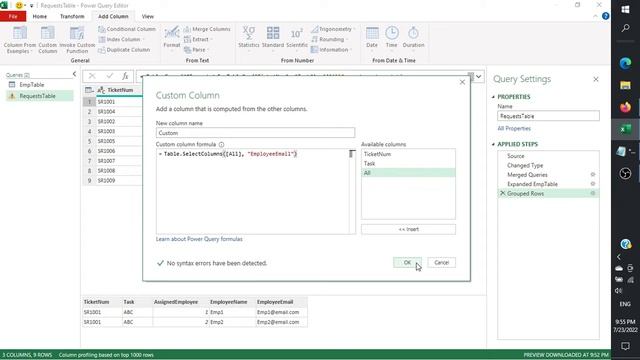
Task: Open the Information dropdown
Action: (x=332, y=50)
